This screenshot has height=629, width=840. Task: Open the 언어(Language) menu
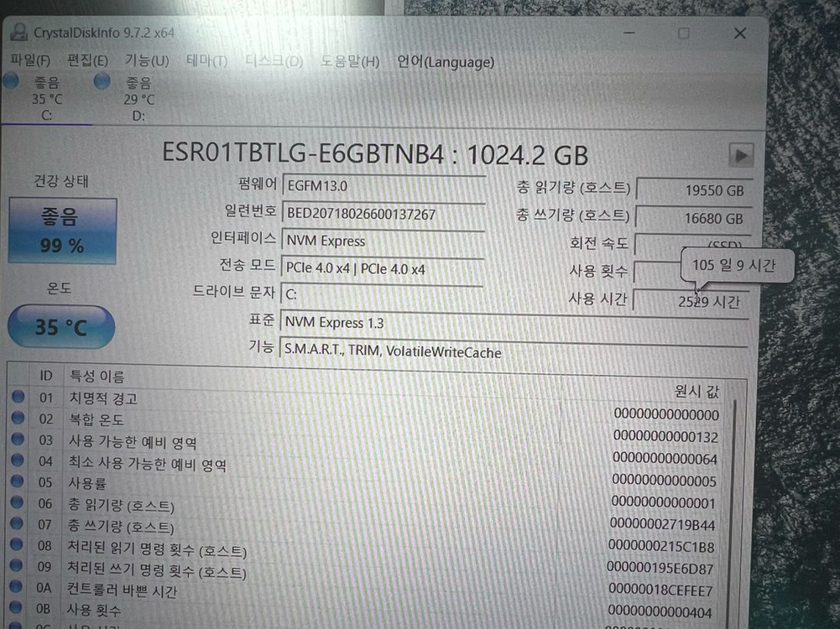point(446,62)
